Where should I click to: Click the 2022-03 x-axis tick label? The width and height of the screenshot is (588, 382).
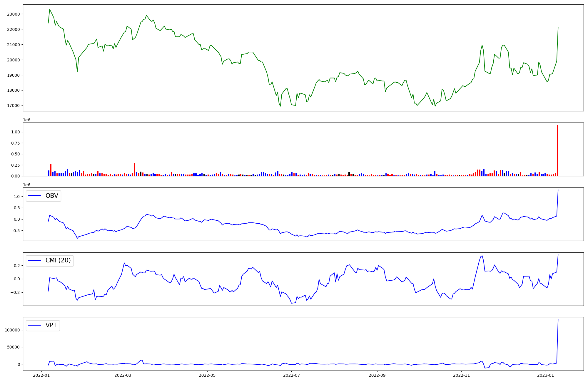(x=123, y=375)
